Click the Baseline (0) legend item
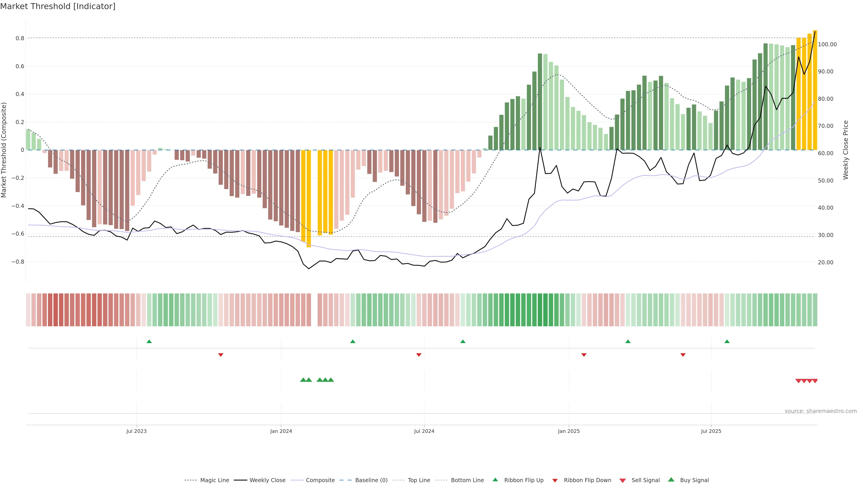The image size is (868, 488). 371,480
